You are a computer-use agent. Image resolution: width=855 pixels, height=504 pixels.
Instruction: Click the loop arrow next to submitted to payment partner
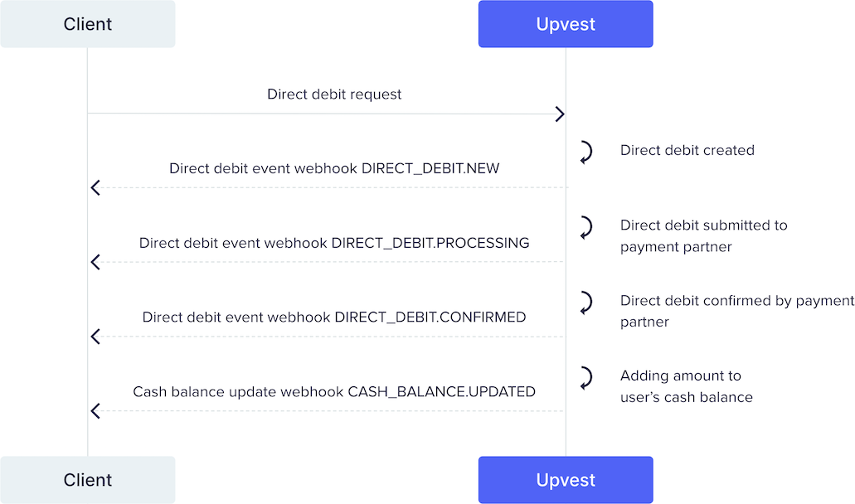[585, 227]
